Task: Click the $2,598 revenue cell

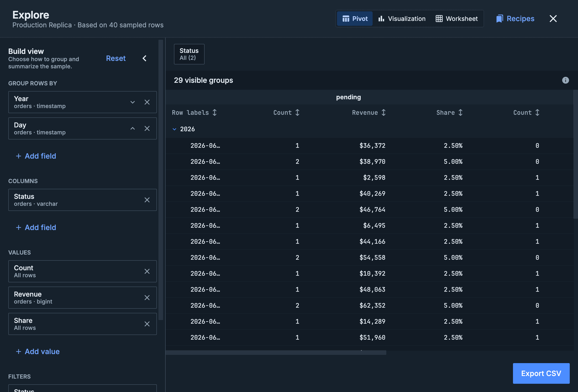Action: click(x=374, y=178)
